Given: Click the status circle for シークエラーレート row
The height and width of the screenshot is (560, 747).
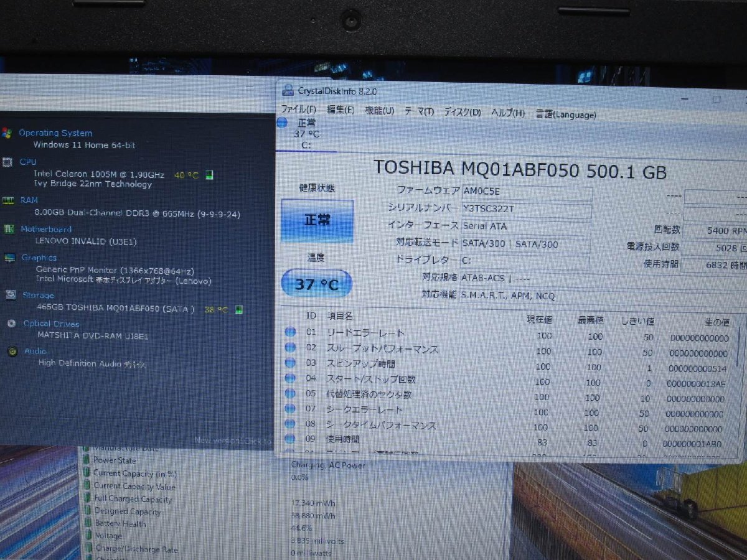Looking at the screenshot, I should [x=290, y=408].
